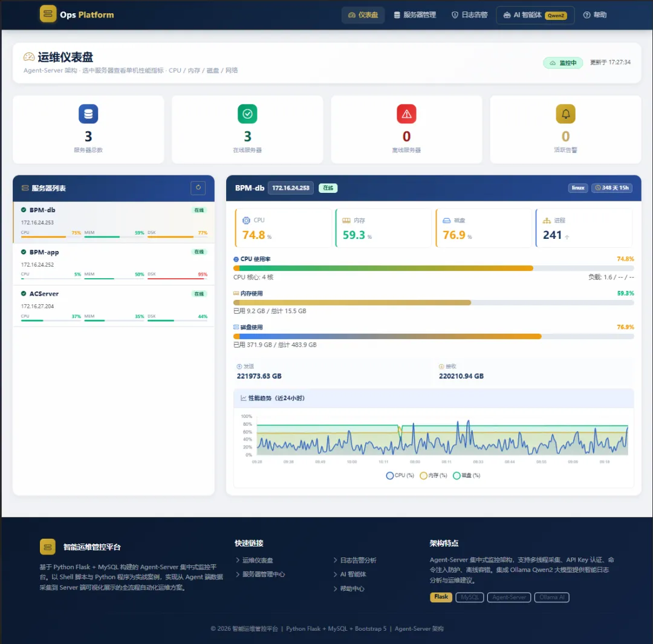Image resolution: width=653 pixels, height=644 pixels.
Task: Click the Ops Platform logo icon
Action: click(48, 14)
